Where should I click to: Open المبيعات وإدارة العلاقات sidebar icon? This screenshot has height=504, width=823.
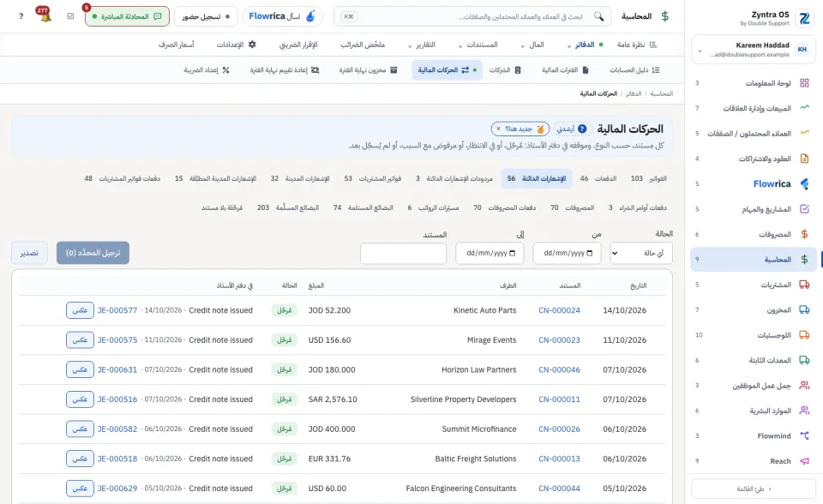804,108
